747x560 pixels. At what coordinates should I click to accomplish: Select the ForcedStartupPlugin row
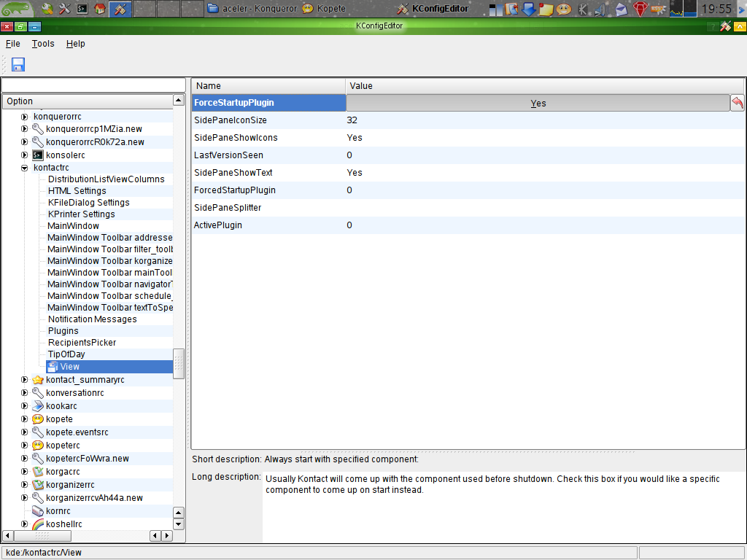pos(468,190)
